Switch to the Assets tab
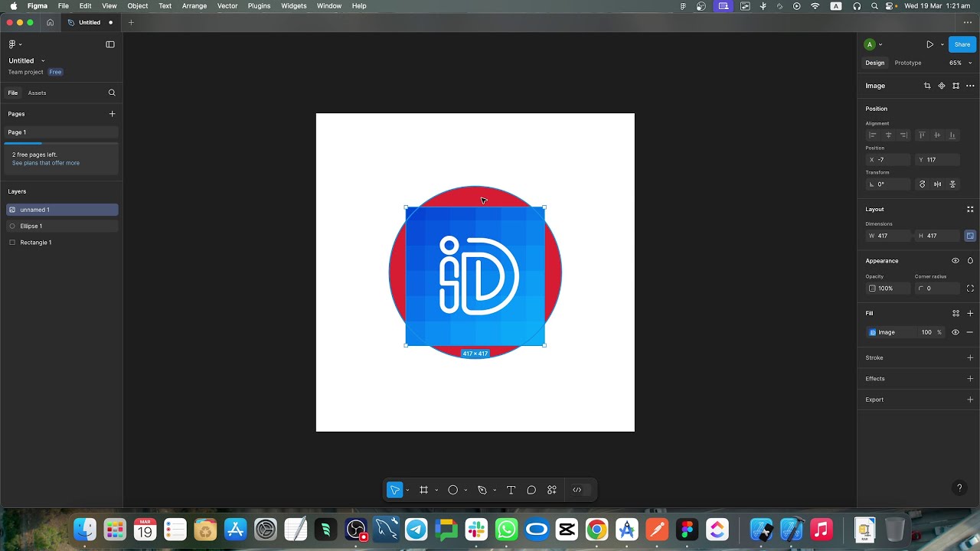This screenshot has height=551, width=980. 37,93
